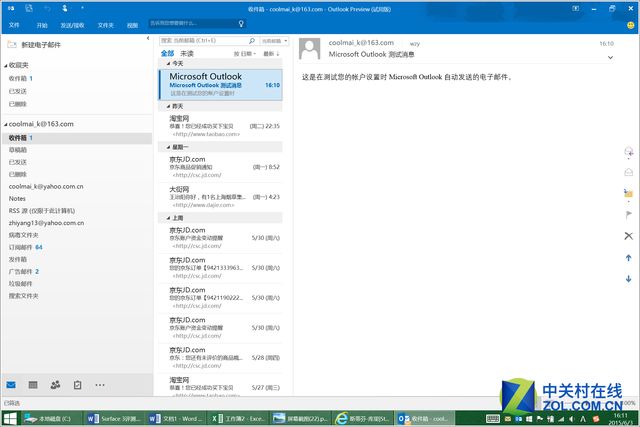Open the 京东JD.com email dated 5/28

[220, 358]
